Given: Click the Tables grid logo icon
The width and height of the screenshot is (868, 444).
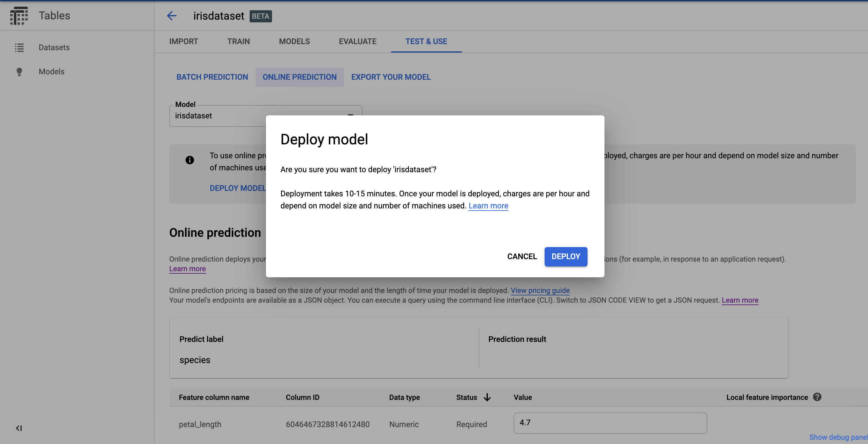Looking at the screenshot, I should tap(19, 16).
